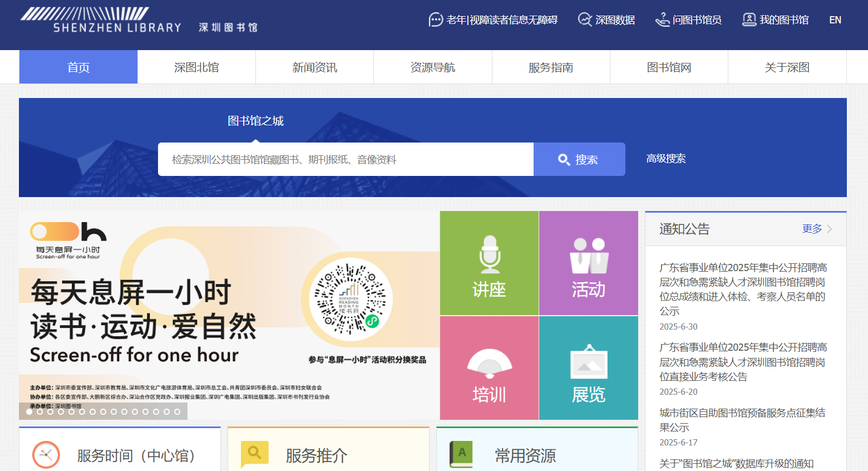868x471 pixels.
Task: Click the 深图数据 magnifier icon
Action: tap(584, 18)
